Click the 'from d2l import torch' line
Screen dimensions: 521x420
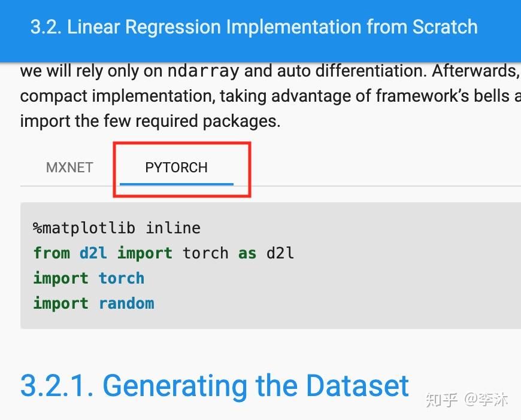[x=163, y=253]
